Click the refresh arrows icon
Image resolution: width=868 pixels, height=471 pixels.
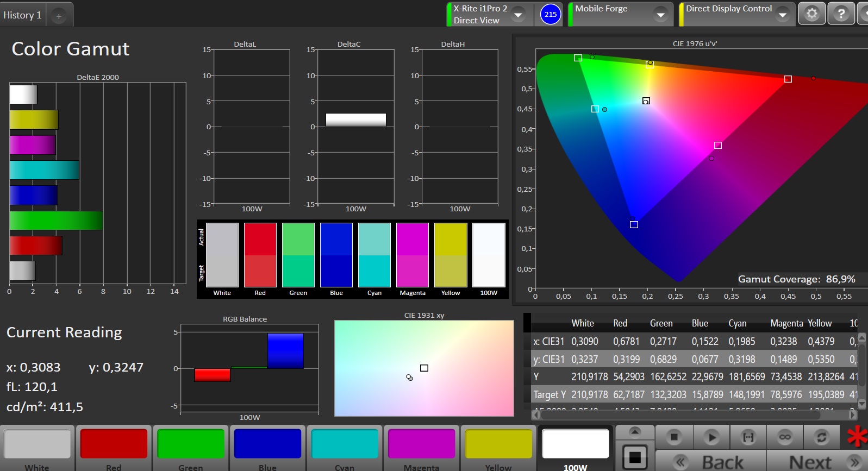[822, 437]
